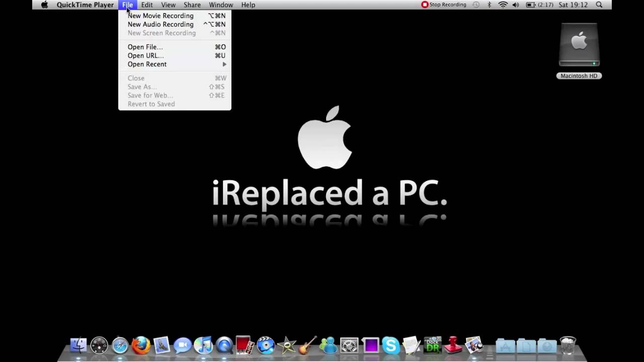Open the Help menu
The height and width of the screenshot is (362, 644).
pos(248,5)
